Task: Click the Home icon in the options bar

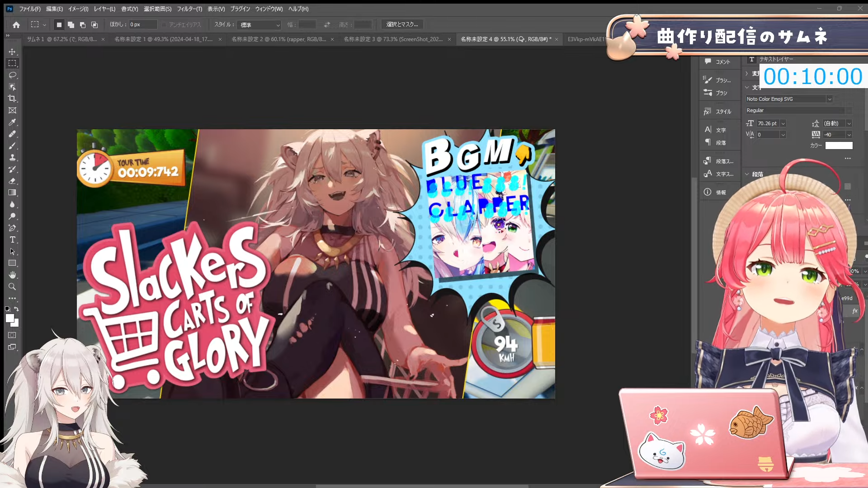Action: click(x=16, y=25)
